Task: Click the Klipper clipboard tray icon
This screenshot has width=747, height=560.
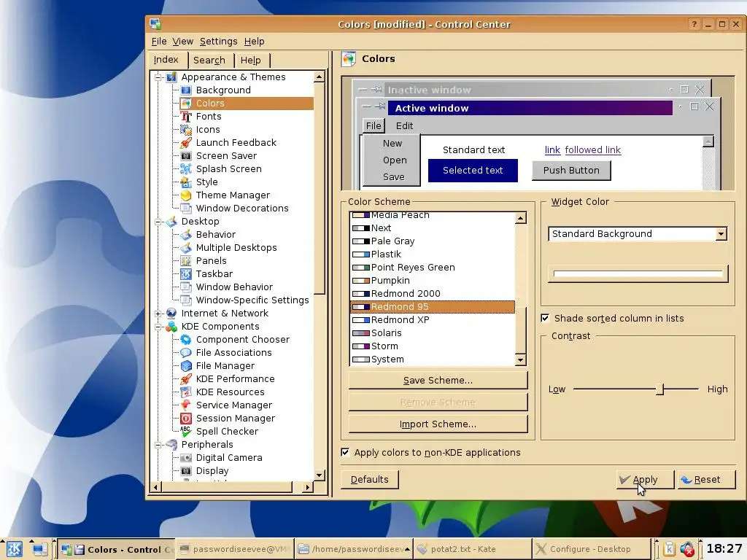Action: (x=669, y=549)
